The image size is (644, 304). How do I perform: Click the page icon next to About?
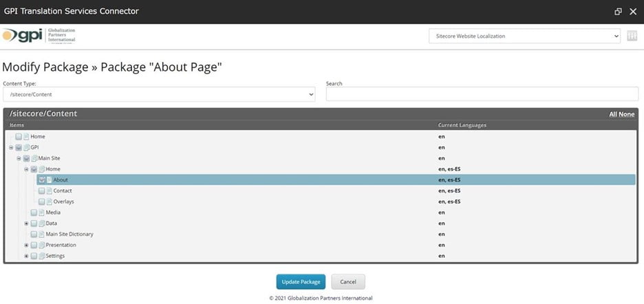click(x=50, y=180)
